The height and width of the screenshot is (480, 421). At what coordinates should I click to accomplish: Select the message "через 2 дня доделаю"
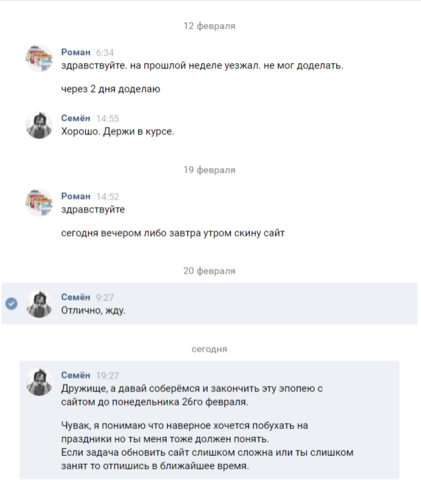pos(111,89)
